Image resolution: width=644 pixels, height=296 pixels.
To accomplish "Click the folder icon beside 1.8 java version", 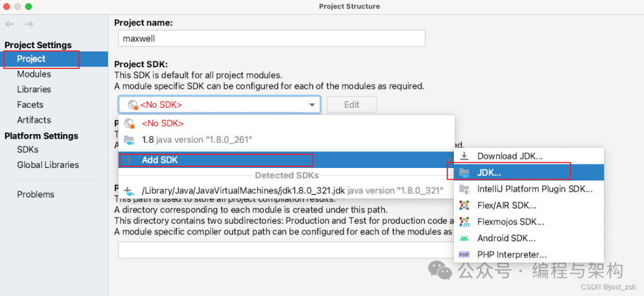I will pyautogui.click(x=129, y=140).
